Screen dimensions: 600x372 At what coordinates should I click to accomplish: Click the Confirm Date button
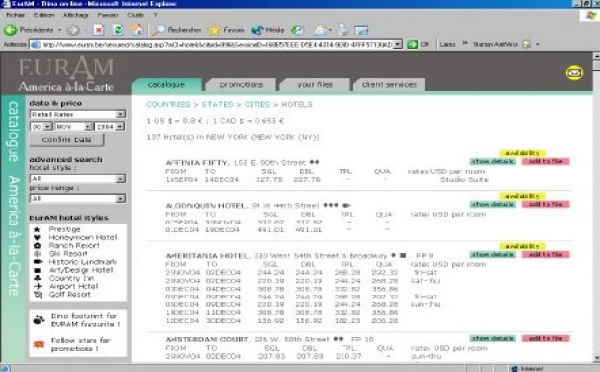point(67,140)
